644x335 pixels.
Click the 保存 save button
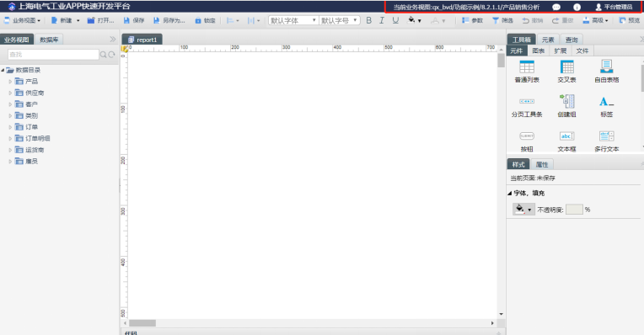[x=134, y=20]
